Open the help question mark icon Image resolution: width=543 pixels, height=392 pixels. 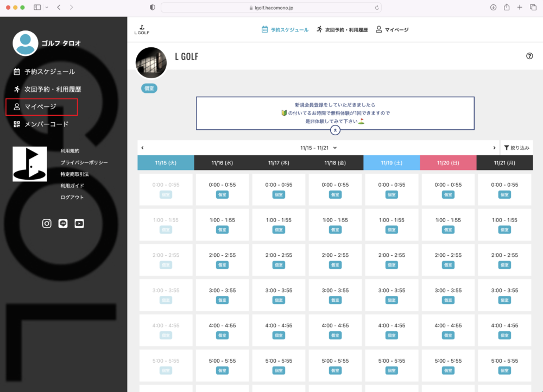tap(529, 56)
